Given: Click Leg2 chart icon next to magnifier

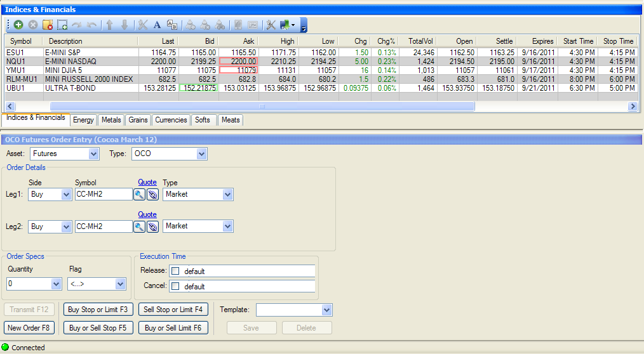Looking at the screenshot, I should click(x=153, y=226).
